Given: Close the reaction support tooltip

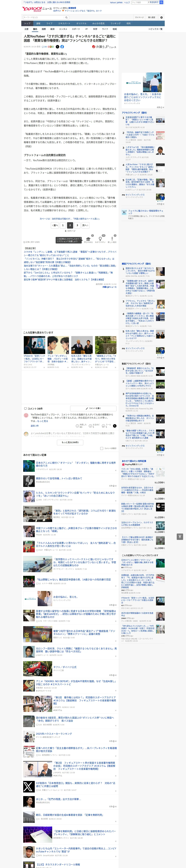Looking at the screenshot, I should tap(80, 239).
